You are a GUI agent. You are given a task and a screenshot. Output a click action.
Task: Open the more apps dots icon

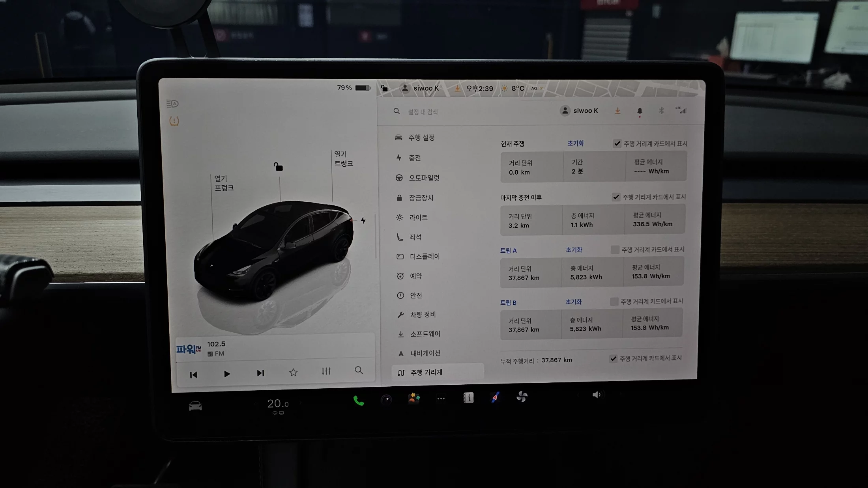(x=441, y=399)
